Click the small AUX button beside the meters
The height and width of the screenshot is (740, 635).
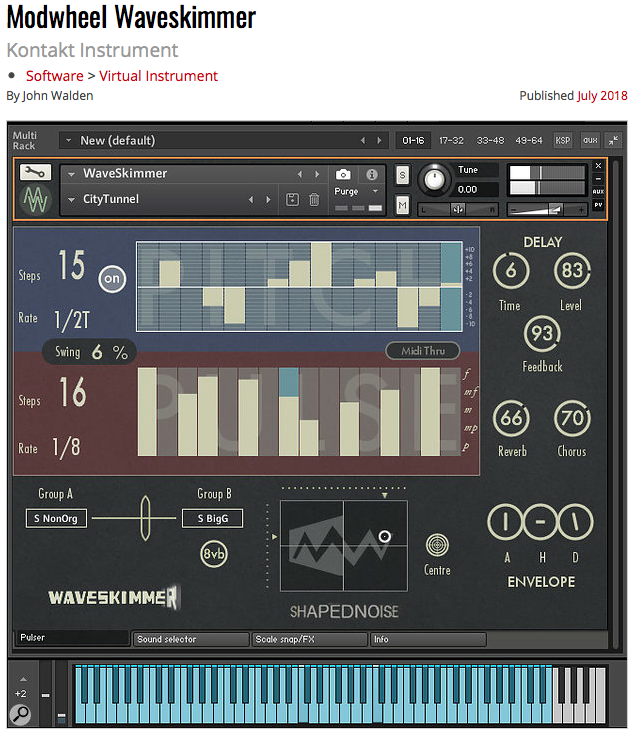(598, 192)
